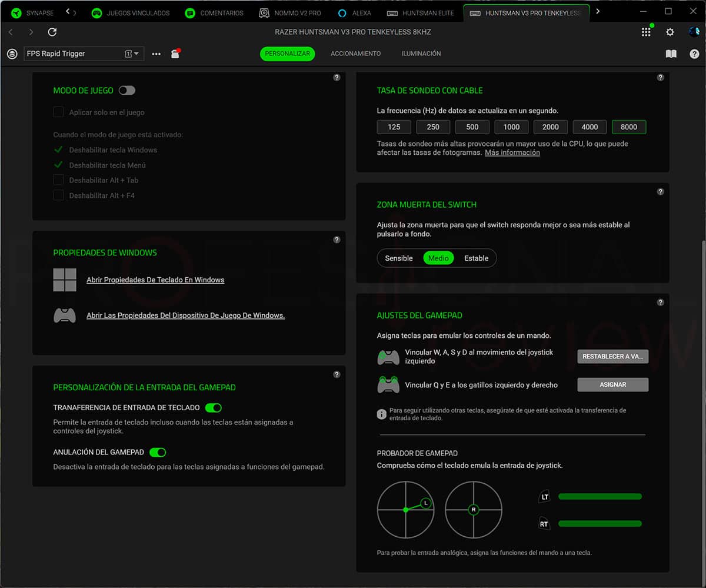Viewport: 706px width, 588px height.
Task: Open the three-dots profile options menu
Action: tap(156, 54)
